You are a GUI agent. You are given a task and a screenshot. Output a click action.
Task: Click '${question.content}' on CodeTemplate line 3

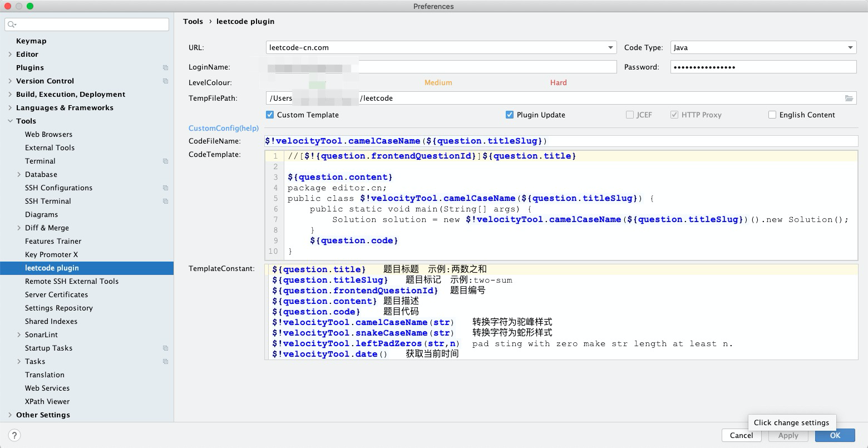point(340,177)
